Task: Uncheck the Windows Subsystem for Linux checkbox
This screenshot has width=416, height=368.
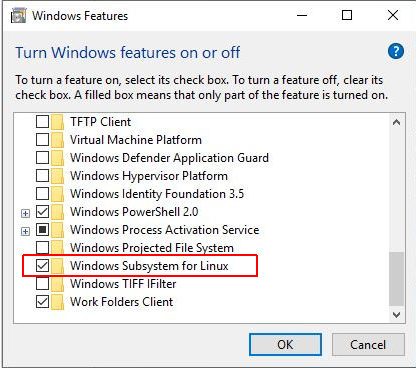Action: click(42, 266)
